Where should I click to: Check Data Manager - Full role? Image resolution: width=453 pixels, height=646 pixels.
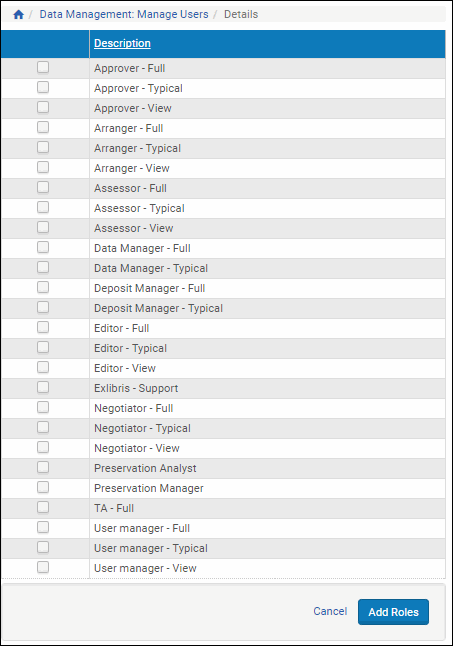43,247
